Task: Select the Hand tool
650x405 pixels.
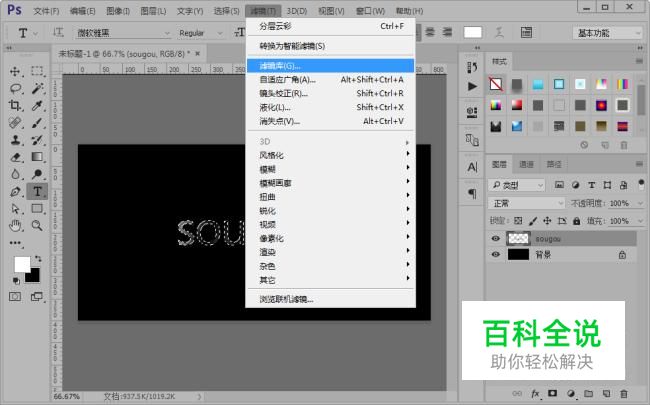Action: pos(15,226)
